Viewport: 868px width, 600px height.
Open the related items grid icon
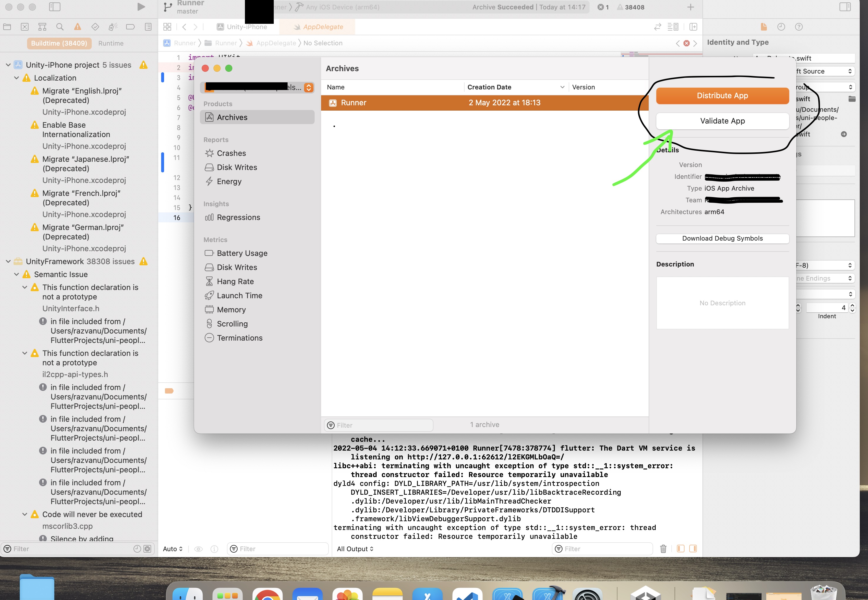(x=167, y=27)
